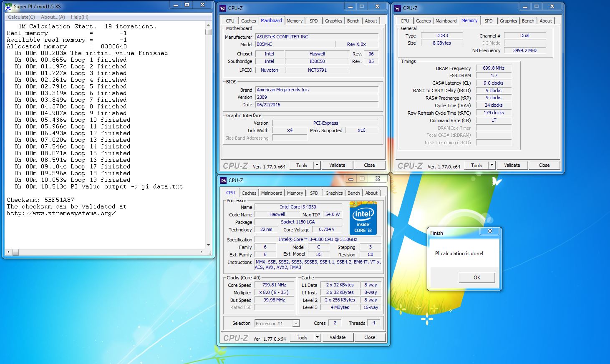Viewport: 610px width, 364px height.
Task: Select Mainboard tab in bottom CPU-Z window
Action: (x=272, y=193)
